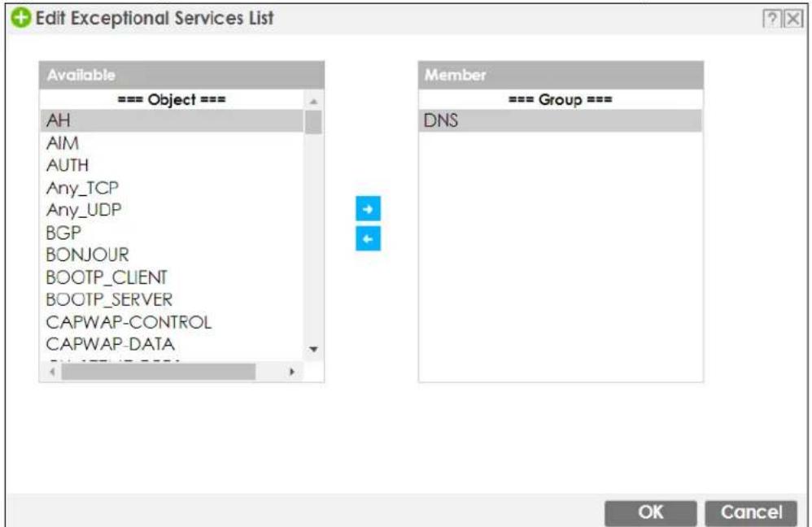This screenshot has width=812, height=527.
Task: Click the horizontal scrollbar thumb in Available list
Action: pyautogui.click(x=159, y=371)
